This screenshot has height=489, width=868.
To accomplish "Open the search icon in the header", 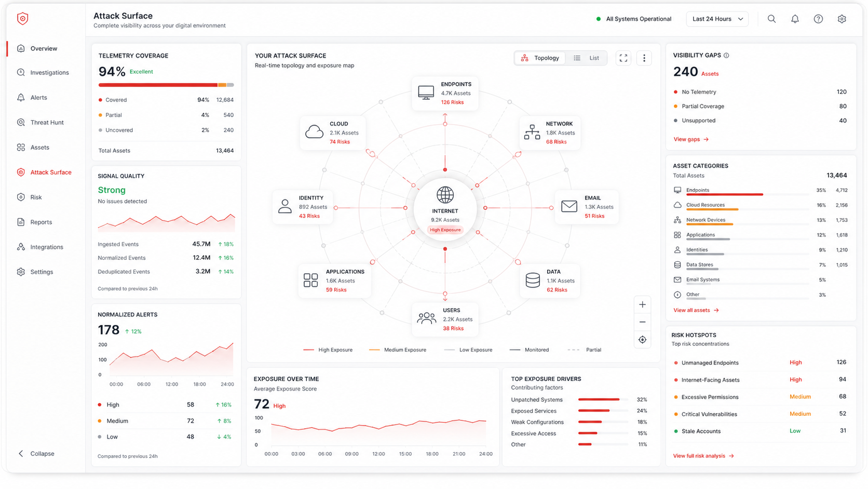I will click(771, 19).
